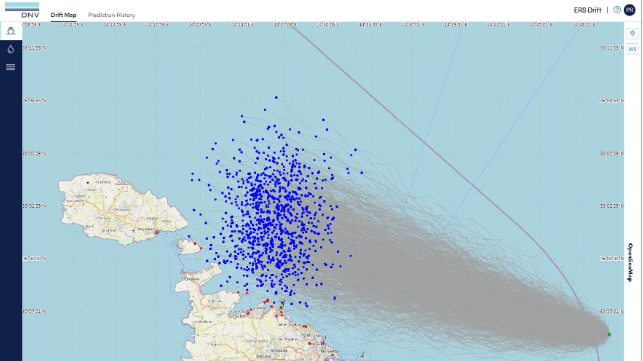Open the ship drift panel in sidebar
The image size is (643, 361).
(x=11, y=31)
